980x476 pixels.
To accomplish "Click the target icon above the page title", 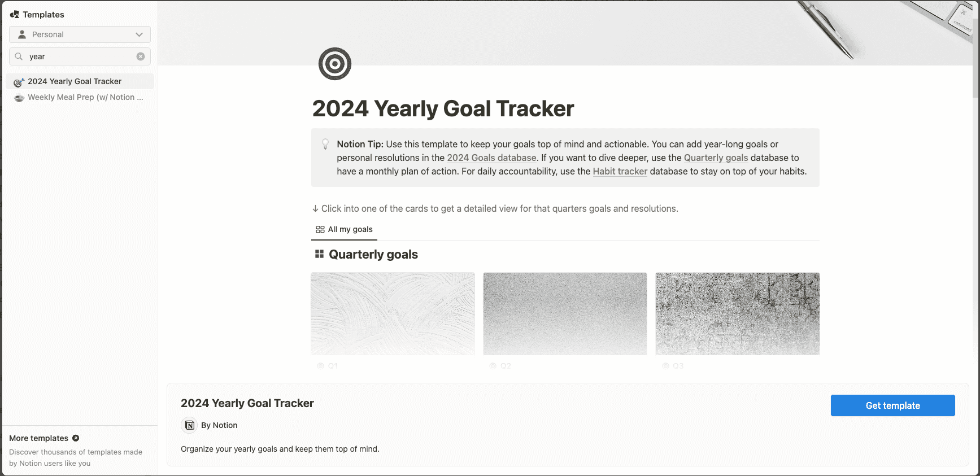I will click(335, 64).
